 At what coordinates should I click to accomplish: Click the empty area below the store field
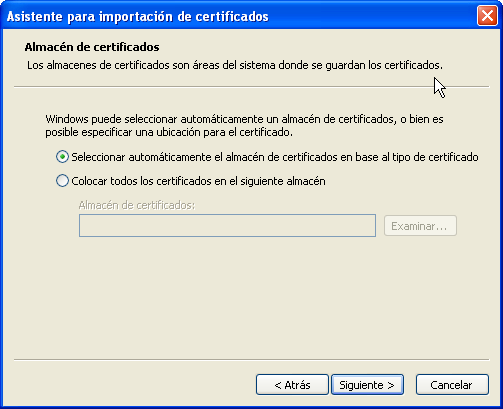252,297
